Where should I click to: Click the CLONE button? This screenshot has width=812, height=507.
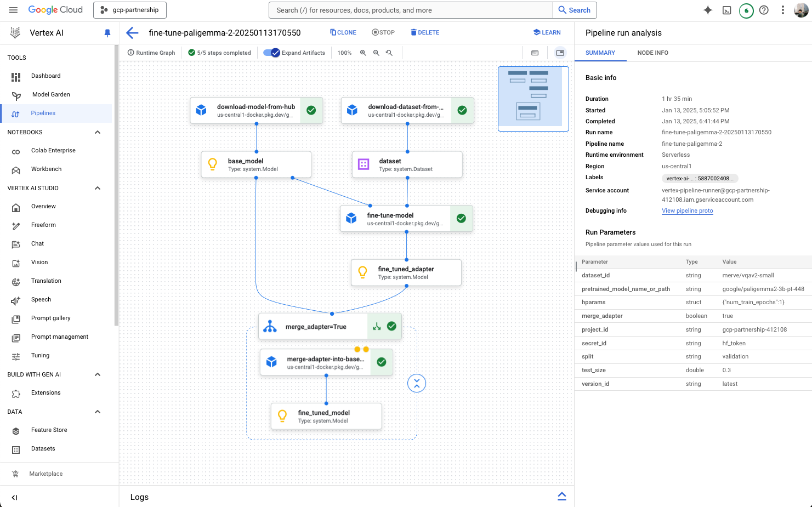click(343, 32)
